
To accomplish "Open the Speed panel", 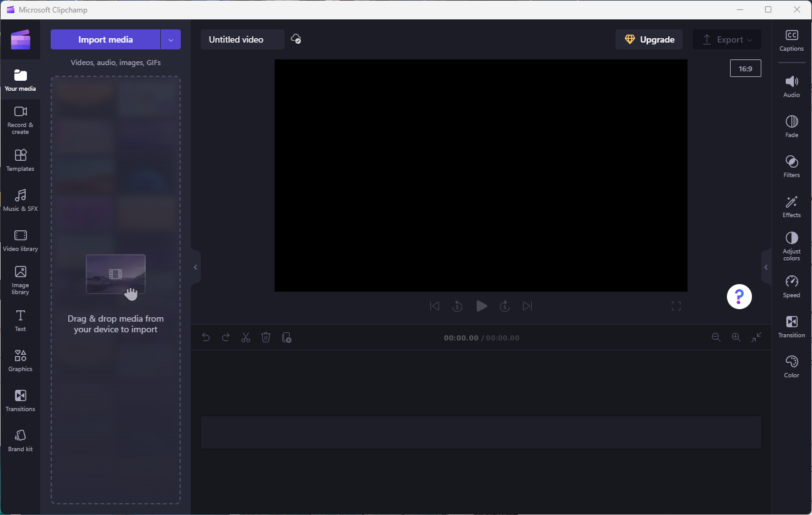I will (791, 287).
